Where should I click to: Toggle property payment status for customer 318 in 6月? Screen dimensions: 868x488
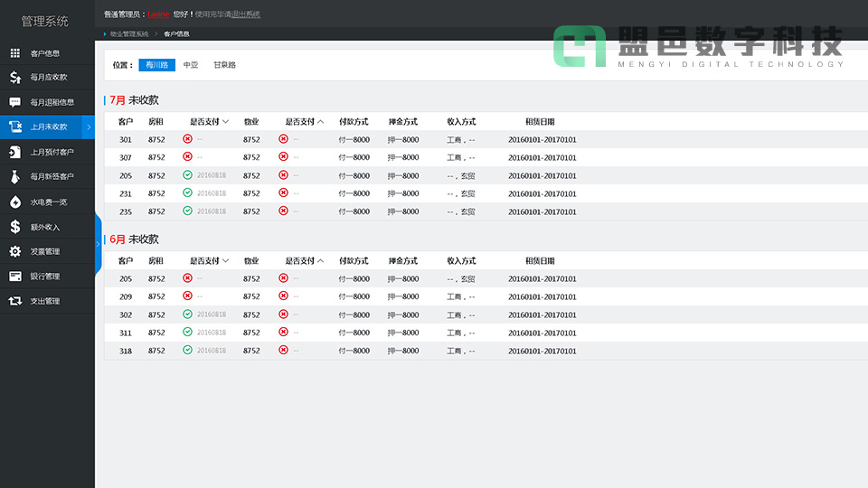point(283,351)
